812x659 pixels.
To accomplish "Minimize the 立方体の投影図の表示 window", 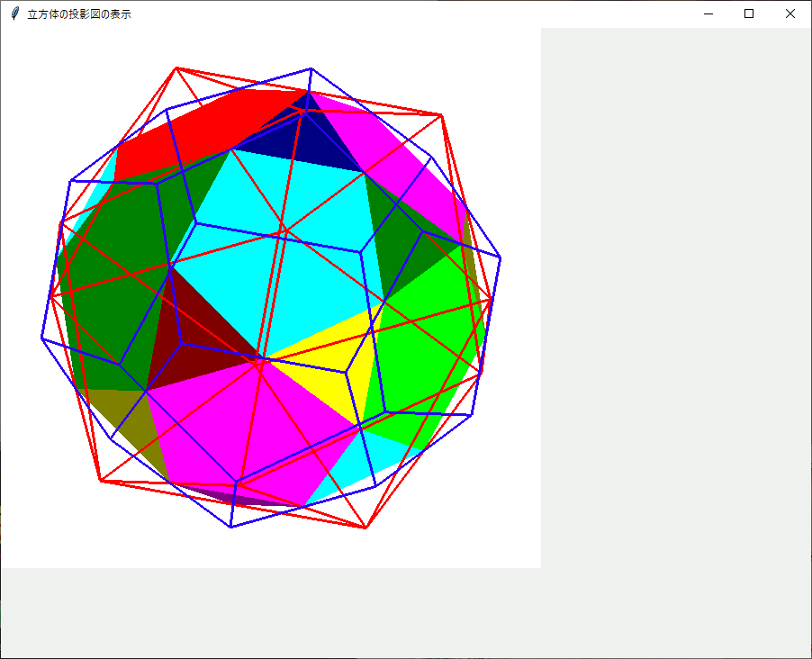I will 708,14.
